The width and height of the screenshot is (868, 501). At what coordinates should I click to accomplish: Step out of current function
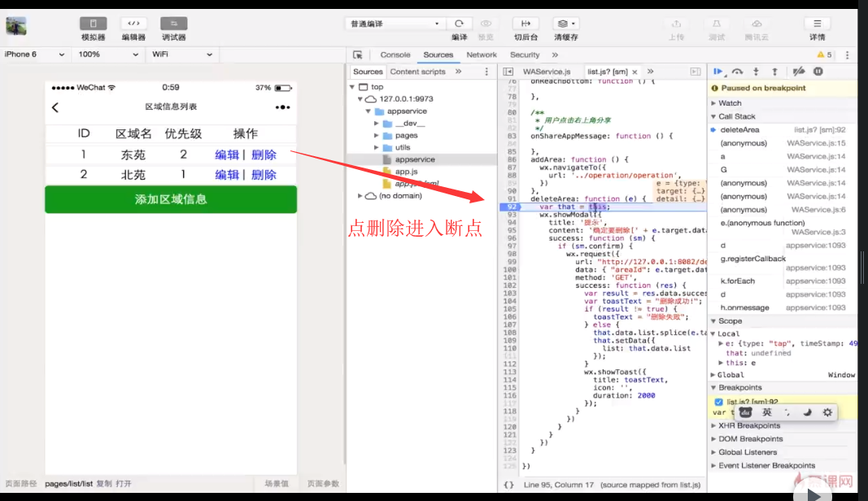tap(774, 72)
